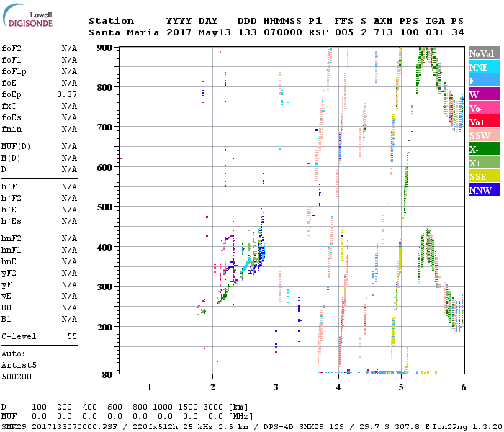Click the 500200 version number
The image size is (504, 432).
pyautogui.click(x=17, y=377)
